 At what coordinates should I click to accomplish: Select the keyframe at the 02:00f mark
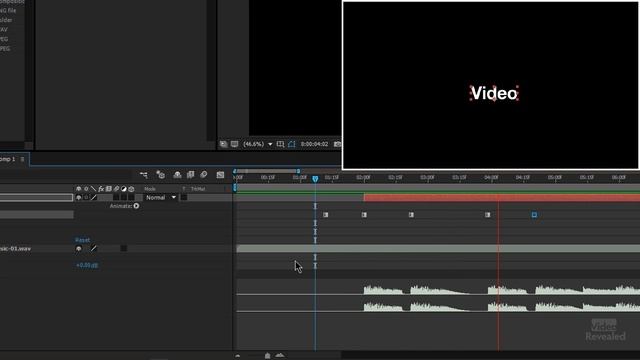point(364,215)
